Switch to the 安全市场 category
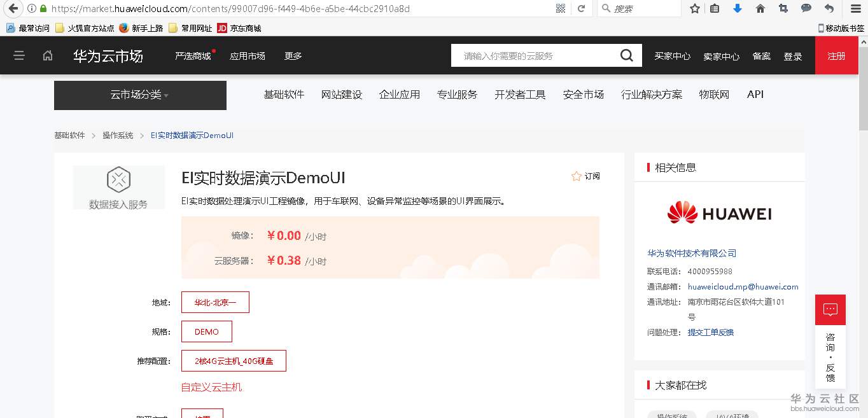 583,94
